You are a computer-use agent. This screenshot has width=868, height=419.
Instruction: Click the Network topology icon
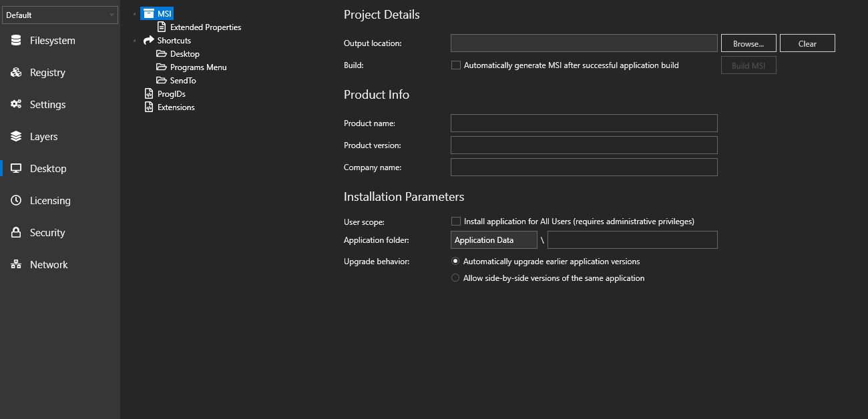[x=16, y=265]
